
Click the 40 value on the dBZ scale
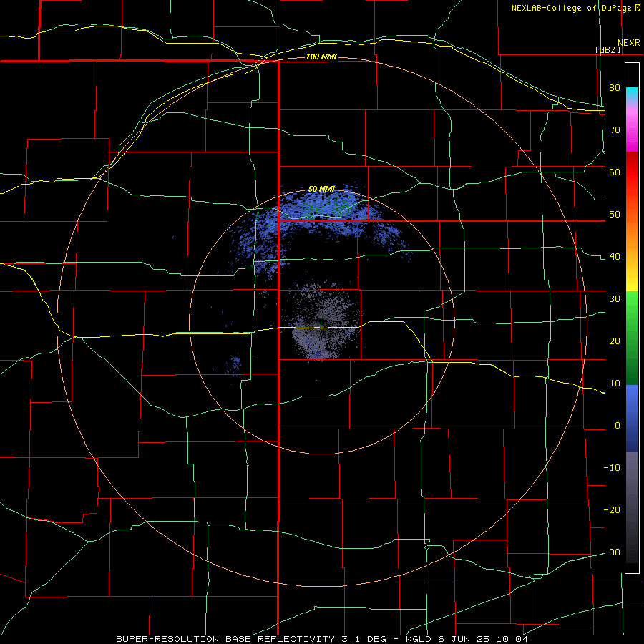coord(615,257)
